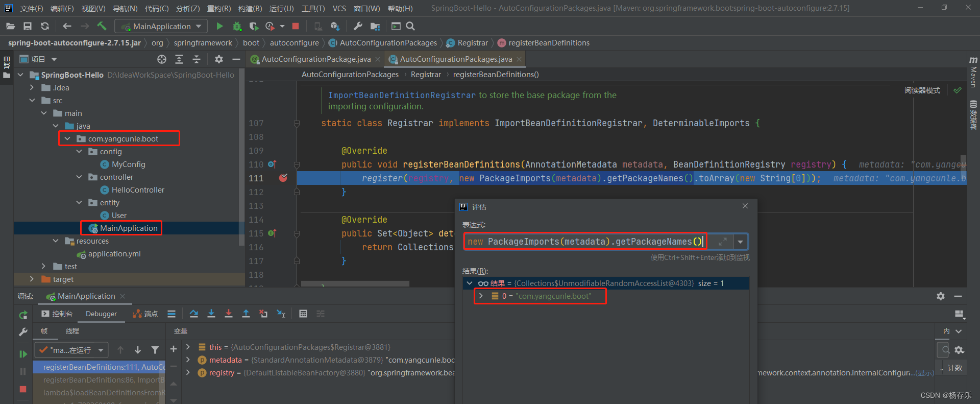Open the 运行(U) menu
This screenshot has width=980, height=404.
(282, 8)
